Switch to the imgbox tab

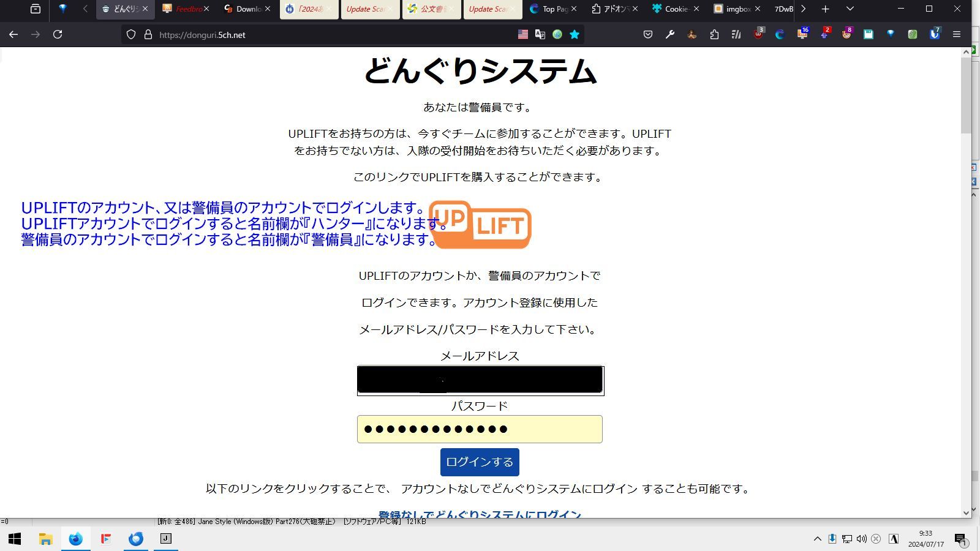click(x=734, y=9)
